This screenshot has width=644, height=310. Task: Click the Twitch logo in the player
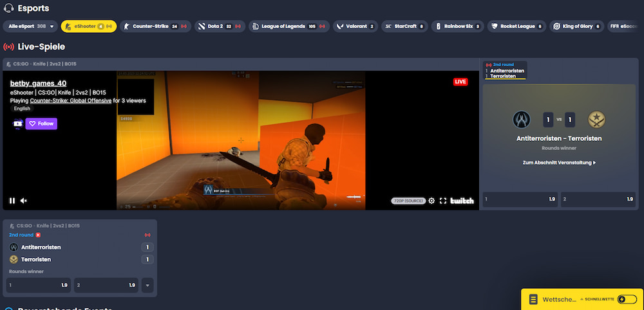(x=462, y=201)
